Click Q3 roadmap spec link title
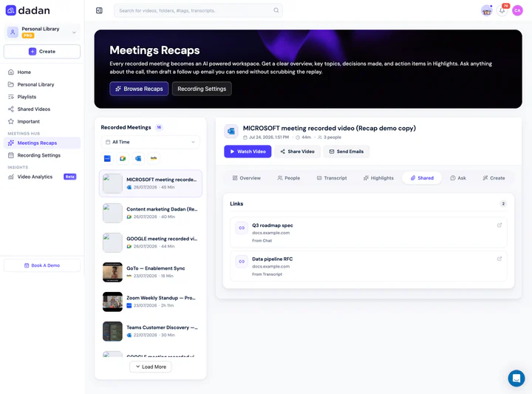Image resolution: width=532 pixels, height=394 pixels. click(x=273, y=225)
